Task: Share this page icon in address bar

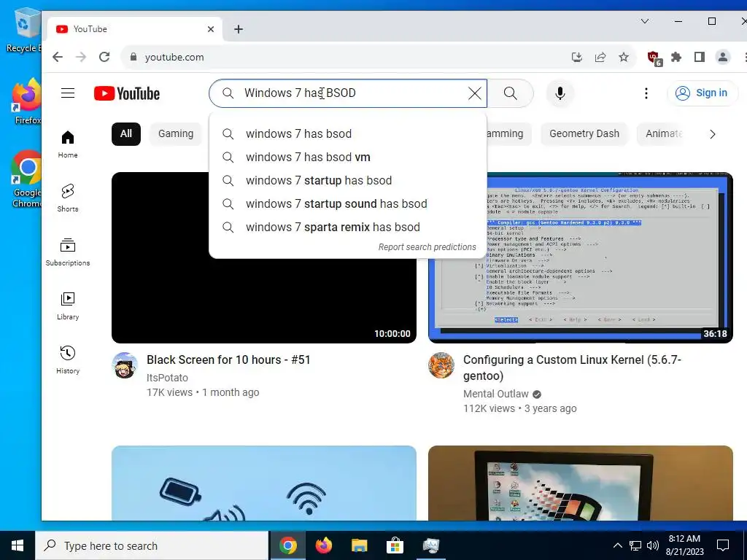Action: pos(600,57)
